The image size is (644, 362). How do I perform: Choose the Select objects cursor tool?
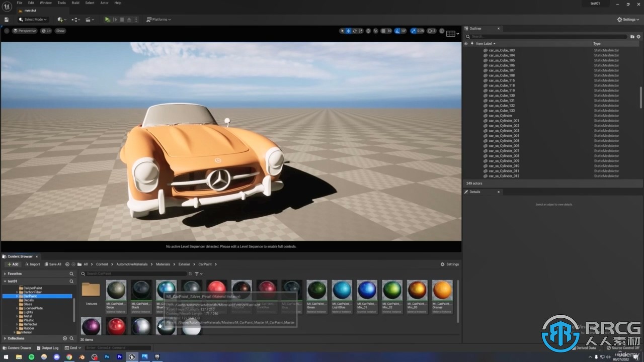342,31
